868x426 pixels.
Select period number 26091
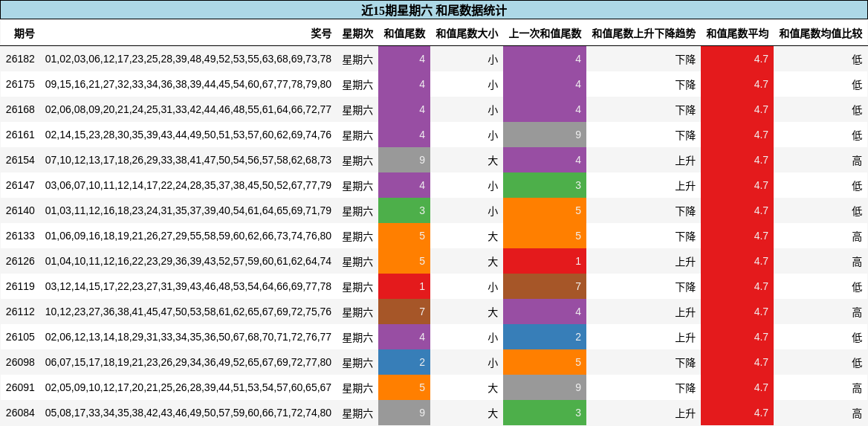coord(21,388)
